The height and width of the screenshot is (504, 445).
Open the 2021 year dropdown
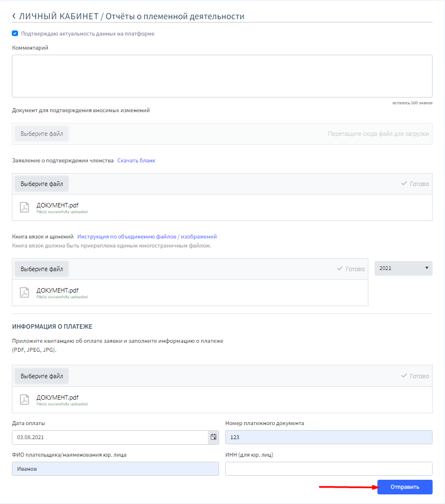coord(403,268)
